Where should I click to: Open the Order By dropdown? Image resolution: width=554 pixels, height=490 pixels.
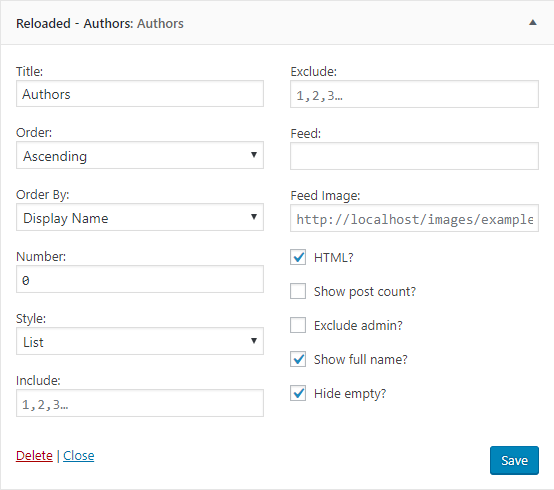(140, 217)
